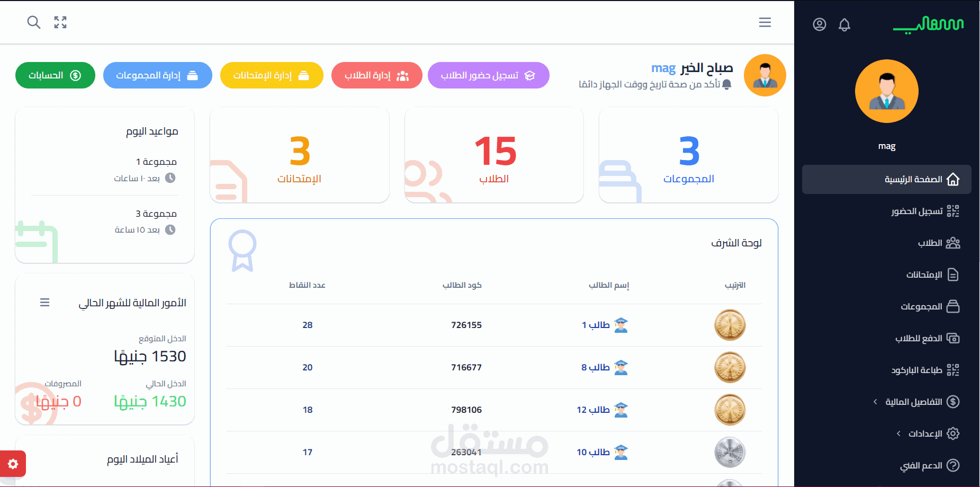Click current income 1430 جنيهًا
This screenshot has height=487, width=980.
click(x=150, y=401)
